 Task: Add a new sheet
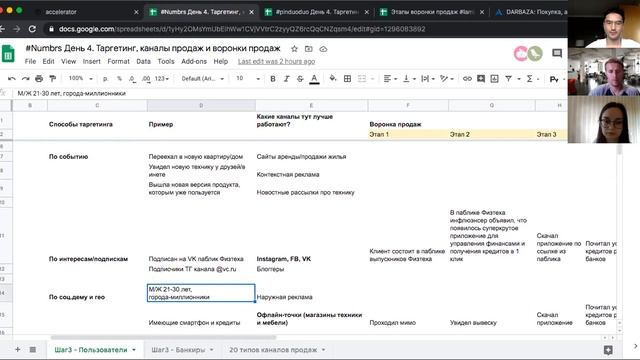click(x=18, y=349)
